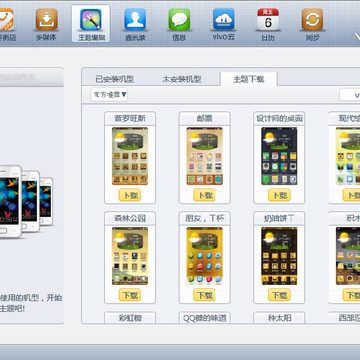The height and width of the screenshot is (360, 360).
Task: Preview the 森林公园 theme thumbnail
Action: pos(130,256)
